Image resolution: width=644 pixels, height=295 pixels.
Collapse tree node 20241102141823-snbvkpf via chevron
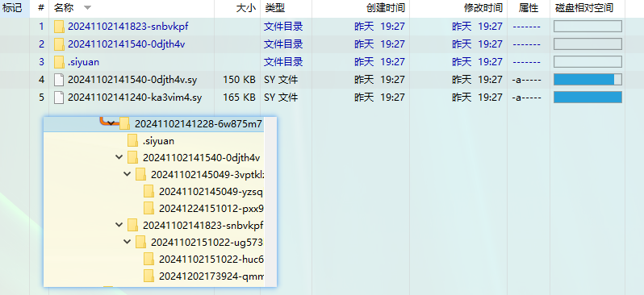119,225
